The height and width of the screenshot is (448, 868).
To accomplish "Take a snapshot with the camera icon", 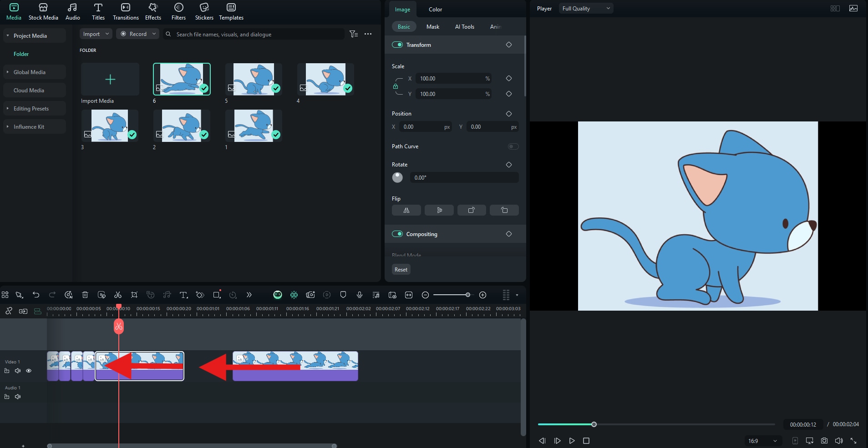I will point(824,441).
